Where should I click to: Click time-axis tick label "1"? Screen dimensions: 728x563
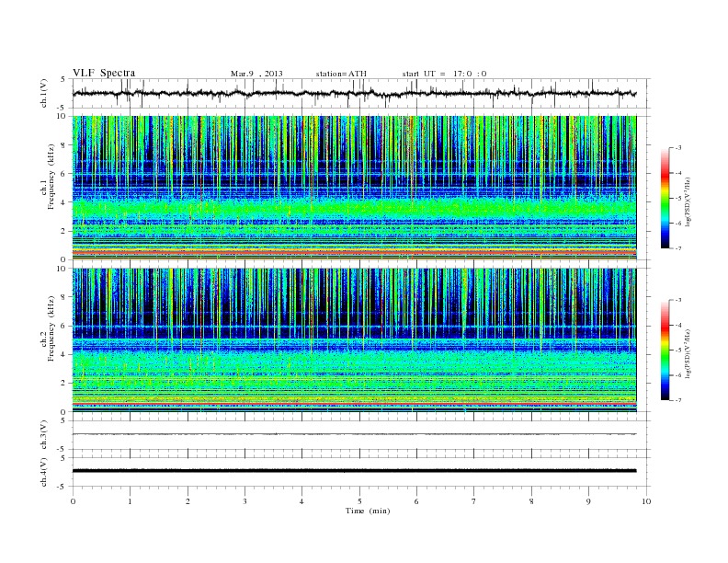point(130,501)
